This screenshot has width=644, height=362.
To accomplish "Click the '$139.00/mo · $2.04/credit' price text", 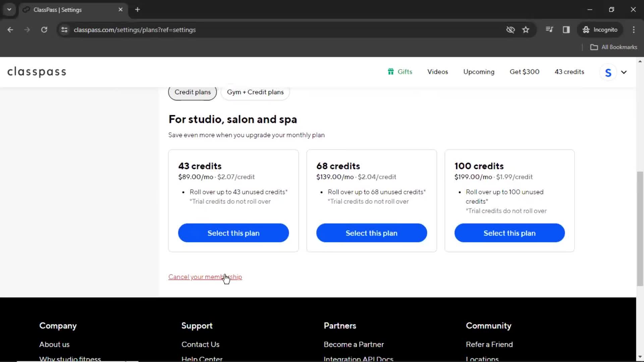I will (x=356, y=177).
